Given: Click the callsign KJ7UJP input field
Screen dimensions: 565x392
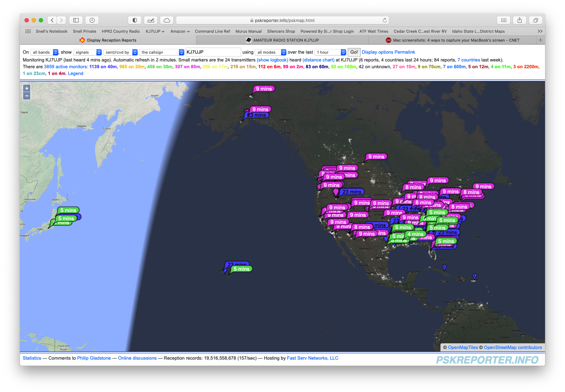Looking at the screenshot, I should (x=213, y=52).
